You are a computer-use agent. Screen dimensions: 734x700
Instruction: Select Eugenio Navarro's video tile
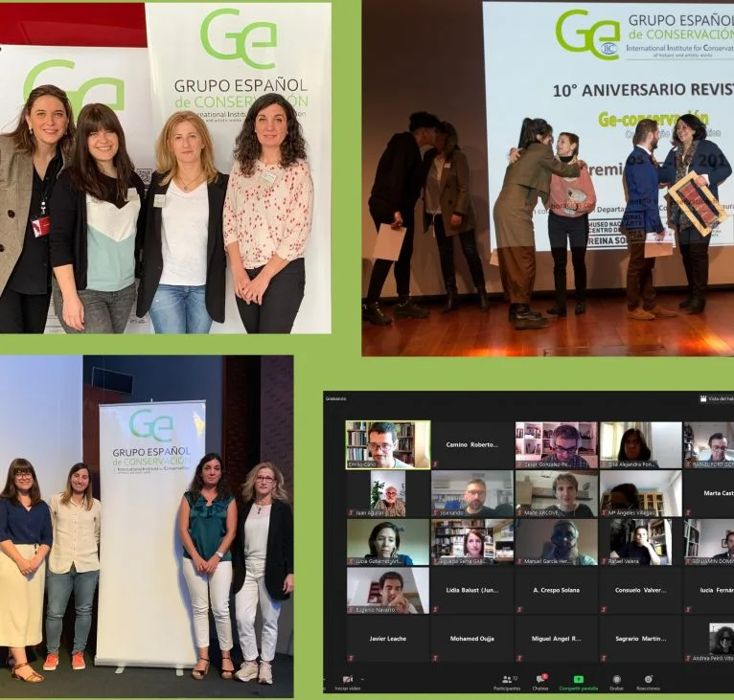click(x=388, y=590)
